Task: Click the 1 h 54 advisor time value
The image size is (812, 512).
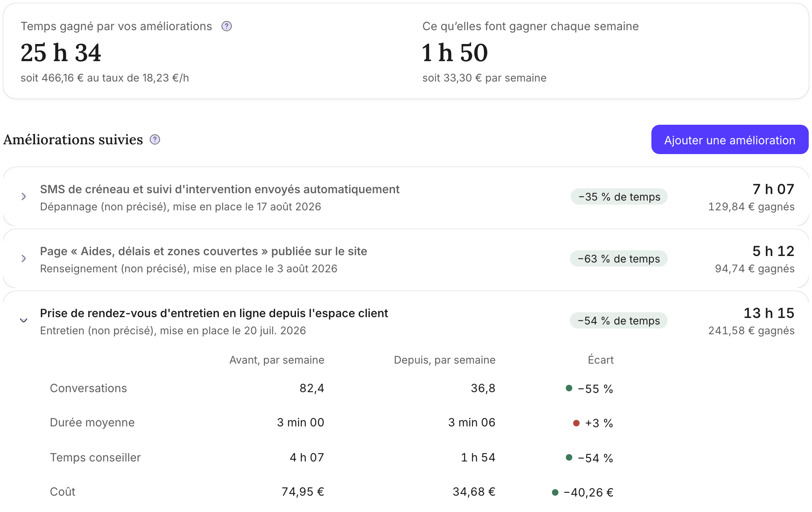Action: 478,457
